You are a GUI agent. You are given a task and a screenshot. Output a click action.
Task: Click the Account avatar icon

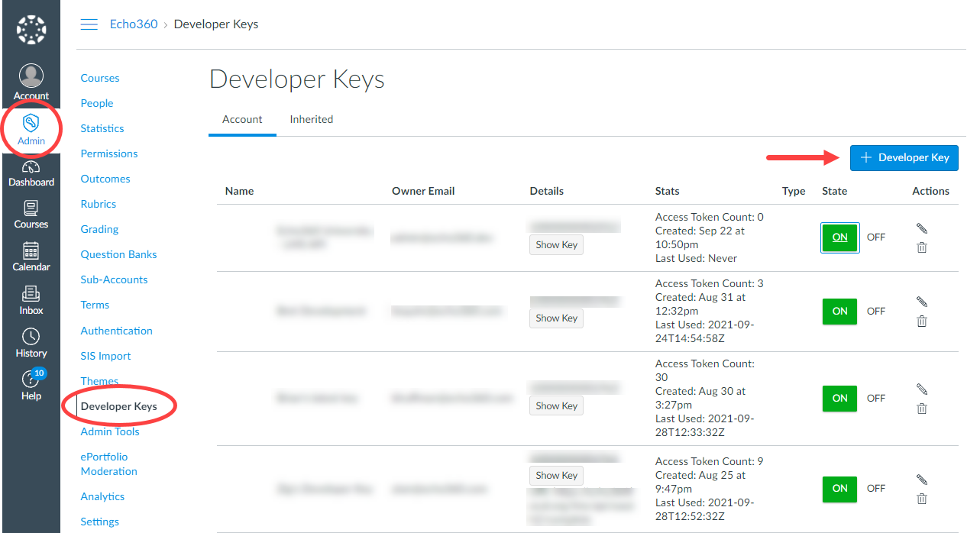pos(31,76)
